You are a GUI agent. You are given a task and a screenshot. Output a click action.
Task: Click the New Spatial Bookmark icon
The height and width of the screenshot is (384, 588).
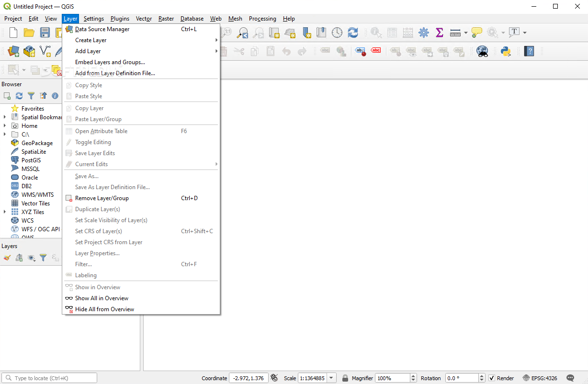[305, 33]
